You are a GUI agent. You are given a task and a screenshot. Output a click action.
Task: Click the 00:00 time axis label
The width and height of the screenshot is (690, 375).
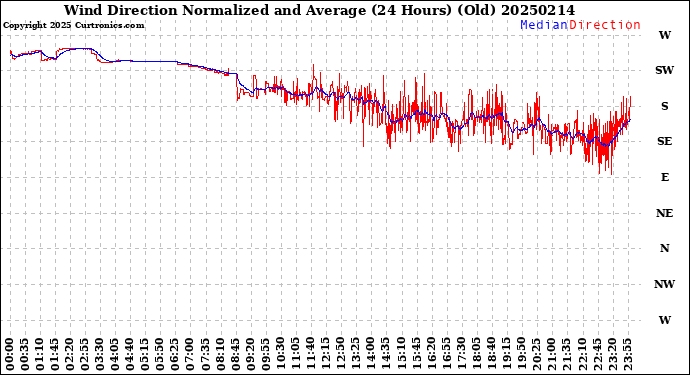pos(10,355)
